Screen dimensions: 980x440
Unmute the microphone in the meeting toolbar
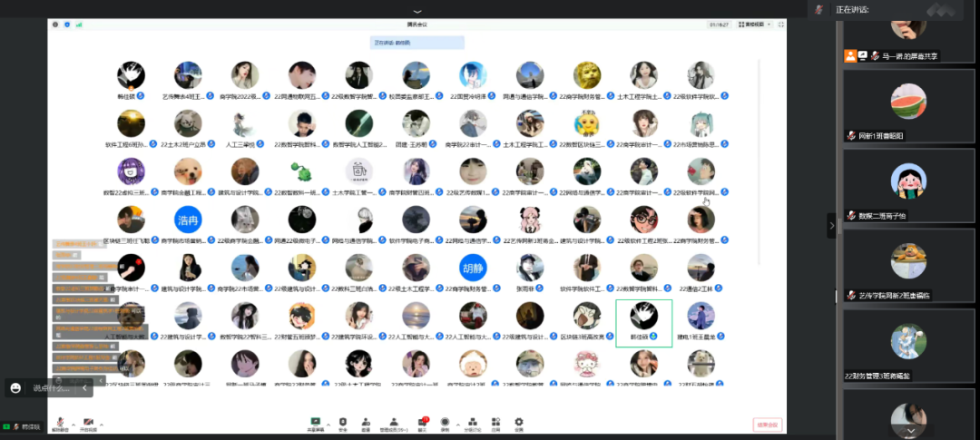pyautogui.click(x=60, y=424)
